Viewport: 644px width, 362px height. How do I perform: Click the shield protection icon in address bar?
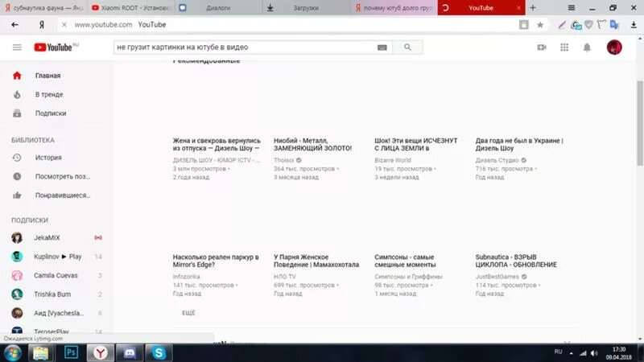click(x=589, y=25)
